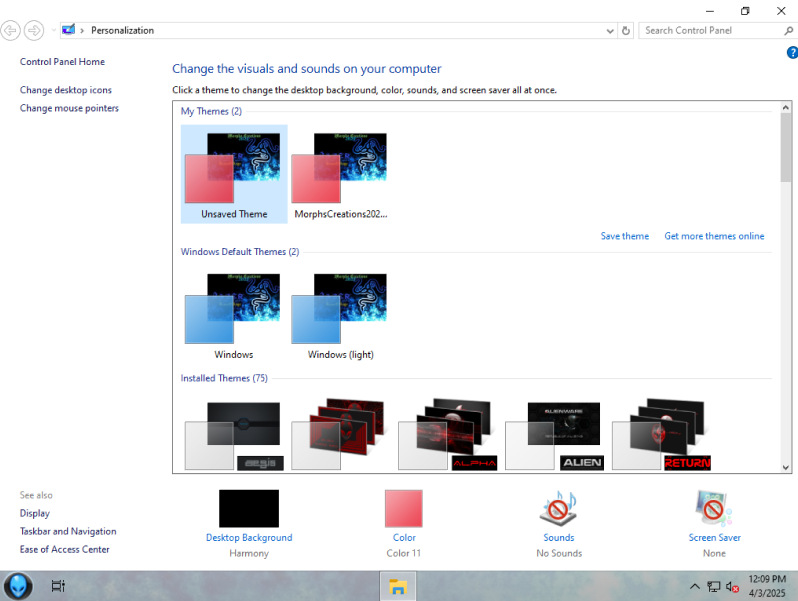
Task: Open the Sounds icon
Action: (559, 508)
